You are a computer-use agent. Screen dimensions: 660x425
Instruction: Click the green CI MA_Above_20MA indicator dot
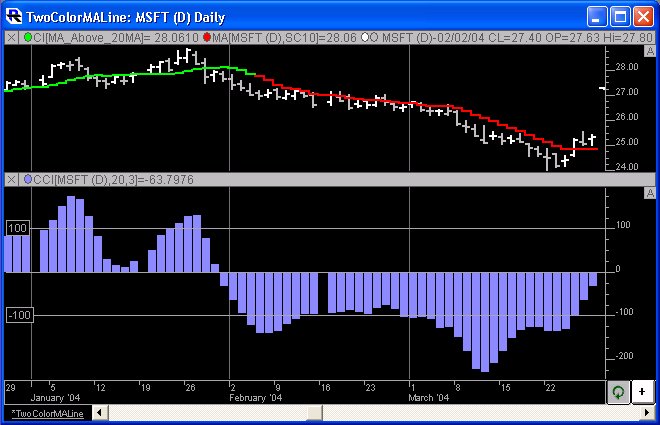(x=28, y=37)
